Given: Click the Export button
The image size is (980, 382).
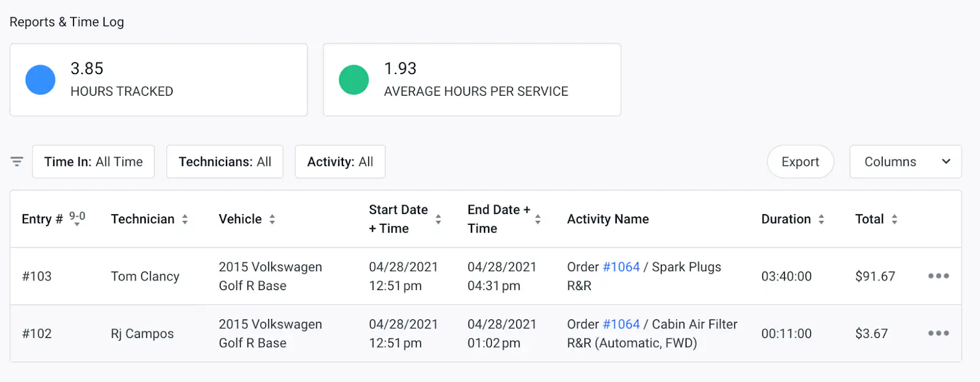Looking at the screenshot, I should point(800,162).
